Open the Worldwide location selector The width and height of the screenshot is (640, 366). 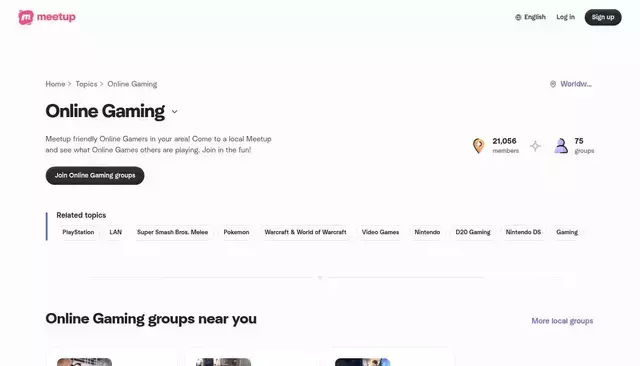point(571,84)
